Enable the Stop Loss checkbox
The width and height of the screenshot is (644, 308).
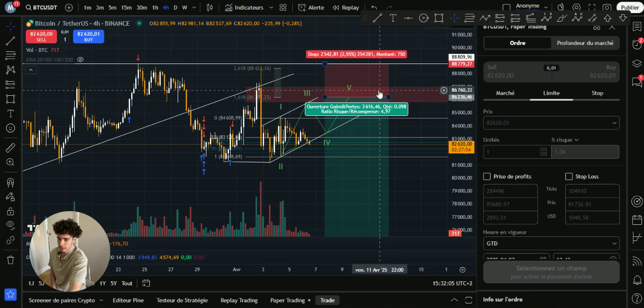click(x=569, y=176)
